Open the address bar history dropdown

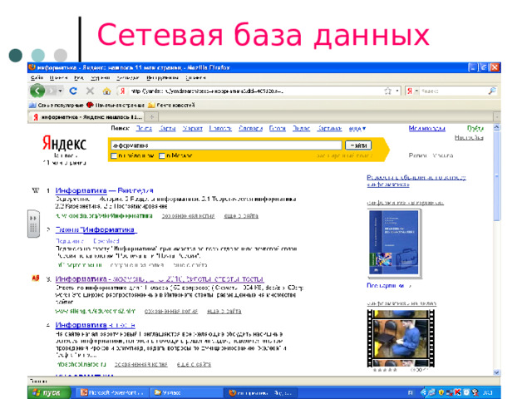pyautogui.click(x=397, y=91)
